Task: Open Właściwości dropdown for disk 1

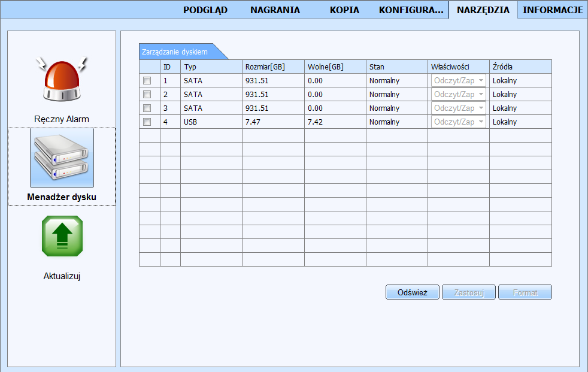Action: tap(458, 81)
